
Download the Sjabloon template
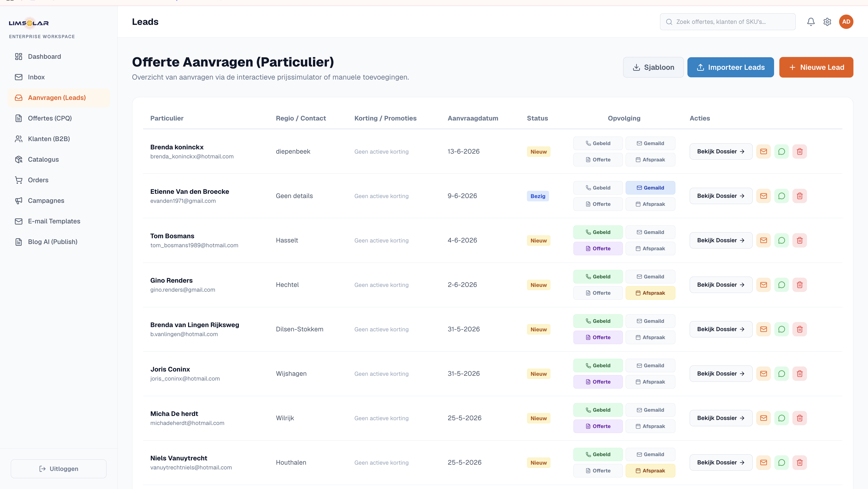pyautogui.click(x=653, y=67)
